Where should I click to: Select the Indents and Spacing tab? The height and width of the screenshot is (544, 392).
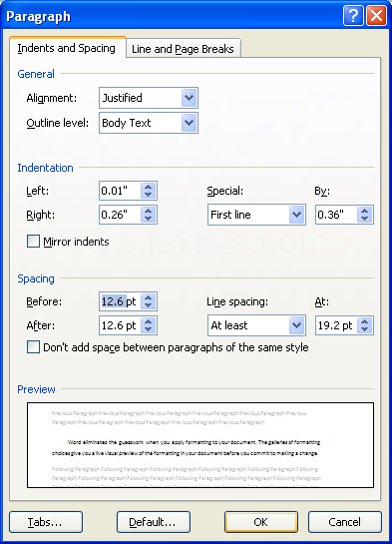click(67, 48)
